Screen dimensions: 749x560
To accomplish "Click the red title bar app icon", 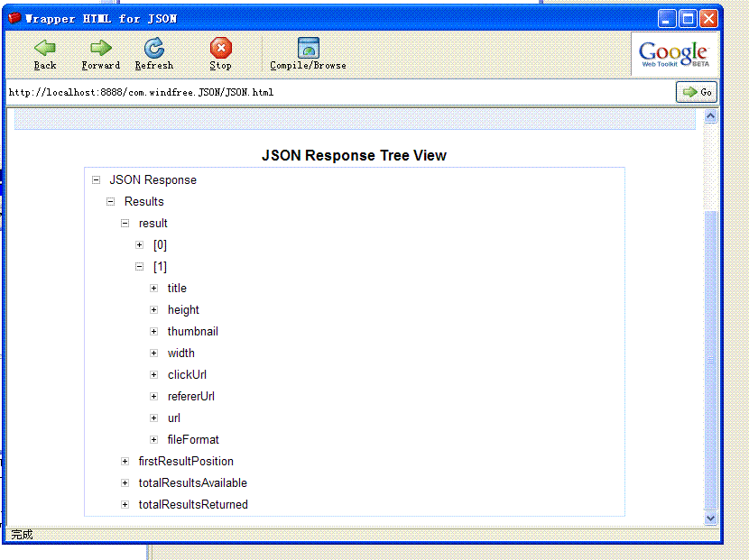I will pos(14,18).
